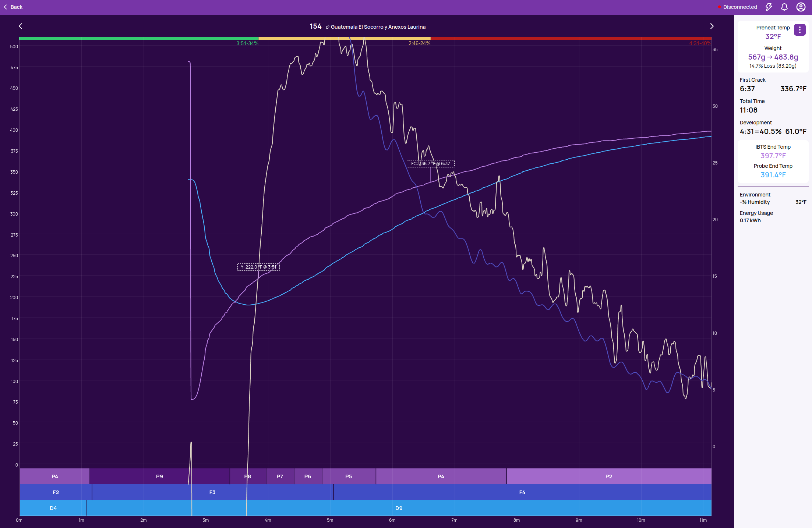Click the Preheat Temp 32°F value
The height and width of the screenshot is (528, 812).
pyautogui.click(x=773, y=36)
